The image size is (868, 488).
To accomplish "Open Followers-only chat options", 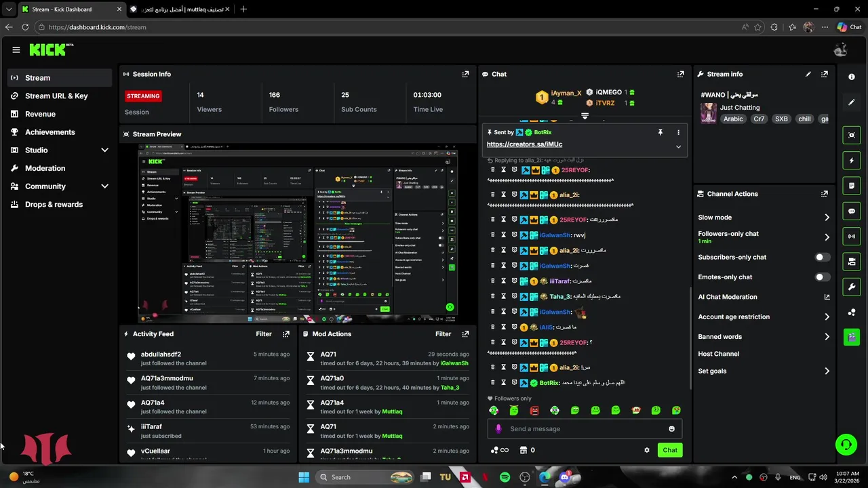I will pos(764,237).
